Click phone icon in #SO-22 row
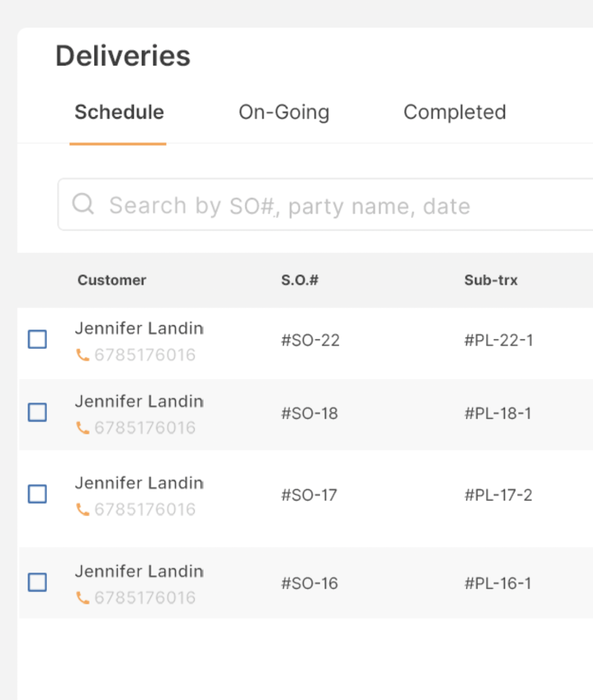The image size is (593, 700). pos(83,355)
